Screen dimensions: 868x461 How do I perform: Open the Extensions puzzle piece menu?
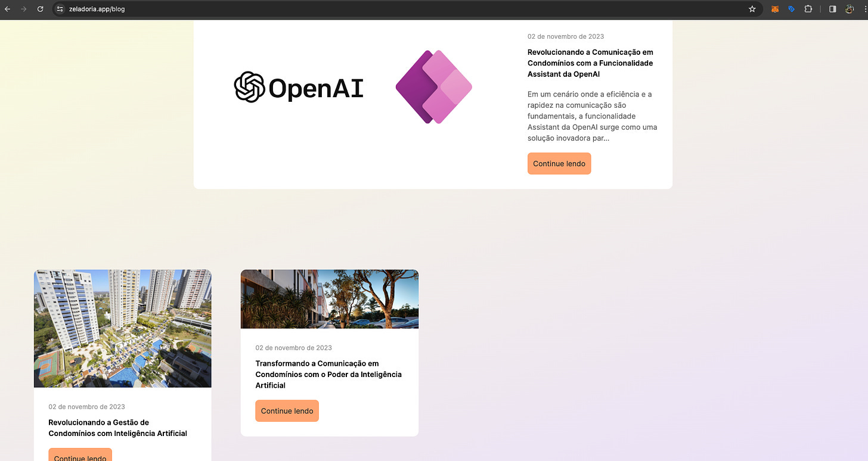tap(808, 9)
